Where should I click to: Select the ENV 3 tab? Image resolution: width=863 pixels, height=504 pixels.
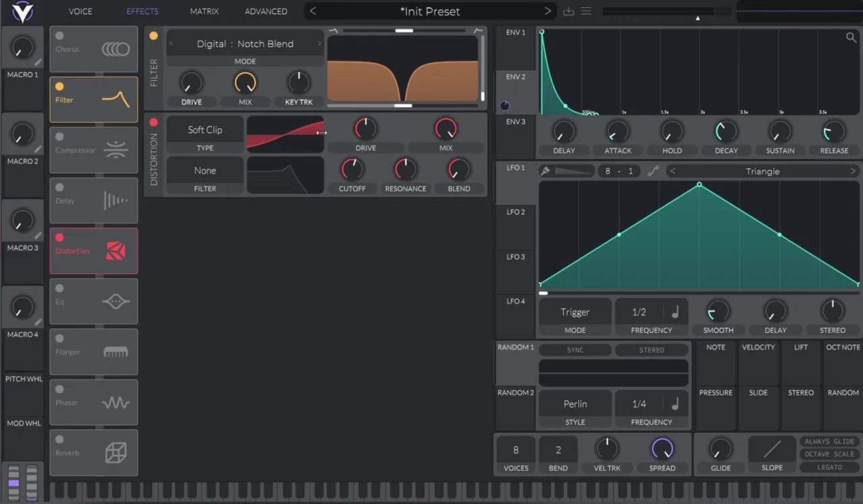(516, 122)
